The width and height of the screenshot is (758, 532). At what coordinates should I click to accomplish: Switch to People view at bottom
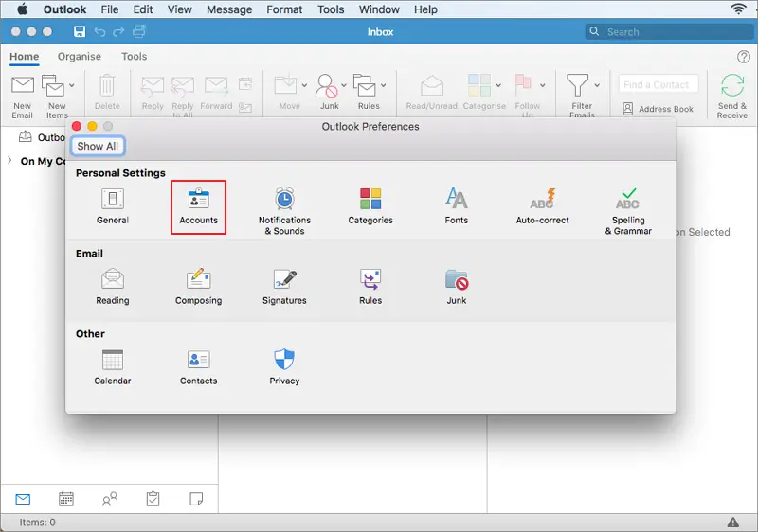click(x=110, y=499)
